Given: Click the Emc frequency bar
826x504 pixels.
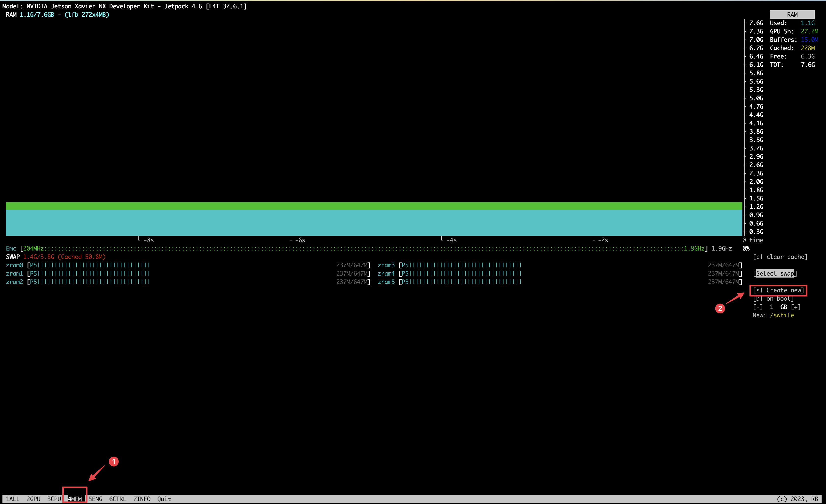Looking at the screenshot, I should click(364, 249).
